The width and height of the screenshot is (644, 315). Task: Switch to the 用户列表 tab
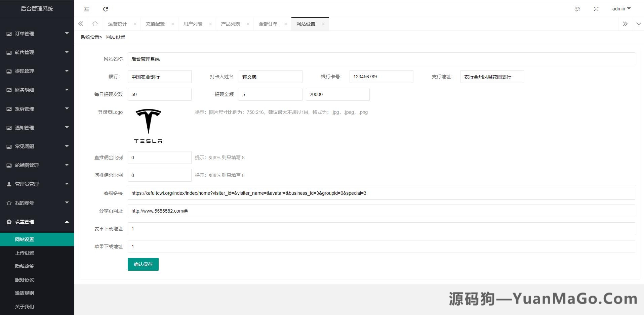(193, 24)
